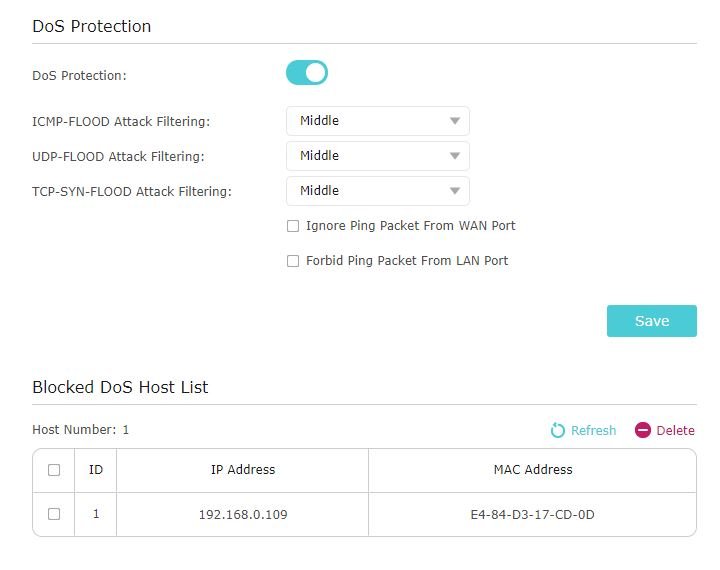Click the ICMP-FLOOD dropdown arrow icon
This screenshot has height=570, width=720.
coord(455,121)
